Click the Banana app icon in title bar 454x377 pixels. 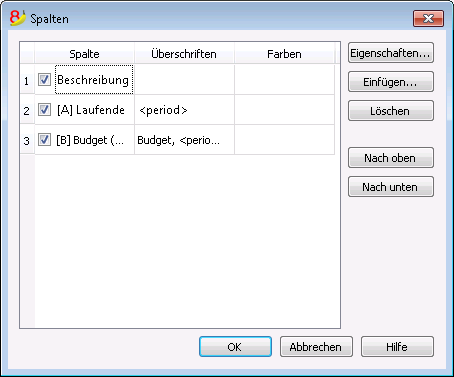18,18
